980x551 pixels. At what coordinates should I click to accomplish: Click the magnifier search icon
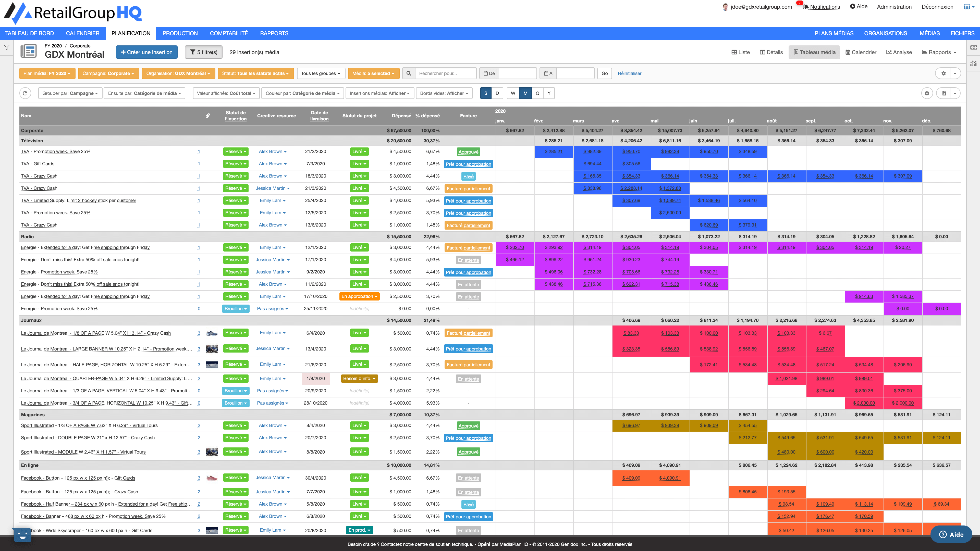pos(409,73)
